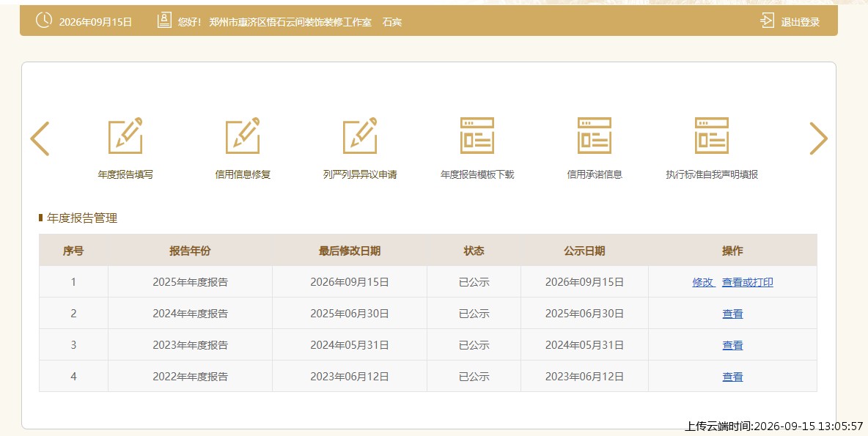Screen dimensions: 868x436
Task: Click the 公示日期 cell 2025年06月30日
Action: [x=584, y=314]
